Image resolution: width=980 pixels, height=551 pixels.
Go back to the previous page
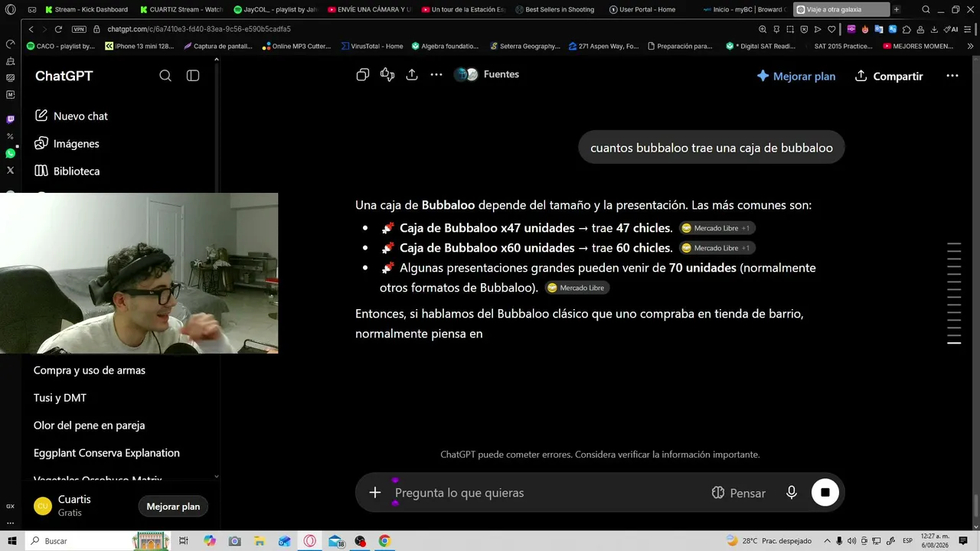31,29
